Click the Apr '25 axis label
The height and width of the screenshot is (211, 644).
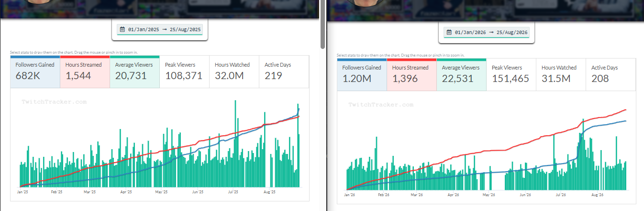click(x=126, y=192)
